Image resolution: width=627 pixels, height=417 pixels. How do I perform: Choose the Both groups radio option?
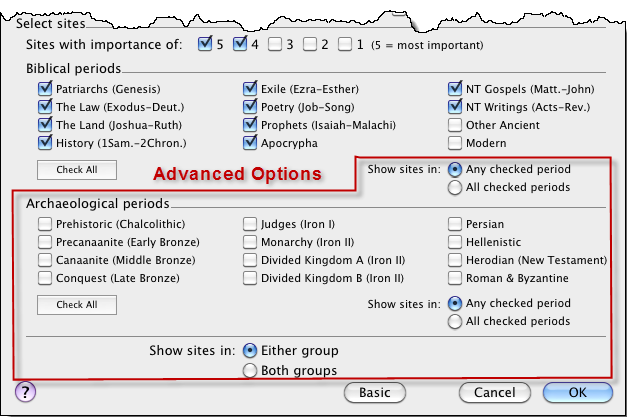[x=250, y=371]
